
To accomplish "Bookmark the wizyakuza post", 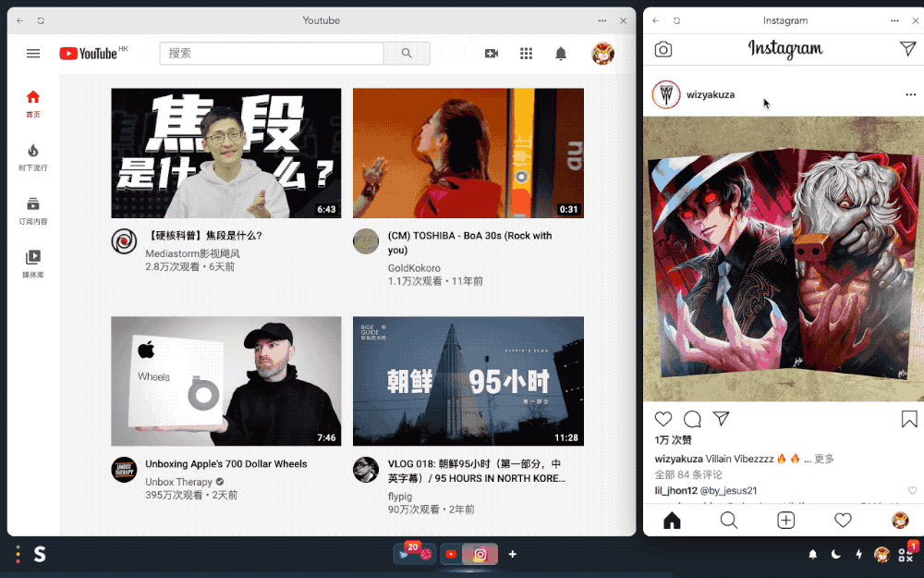I will click(x=909, y=419).
